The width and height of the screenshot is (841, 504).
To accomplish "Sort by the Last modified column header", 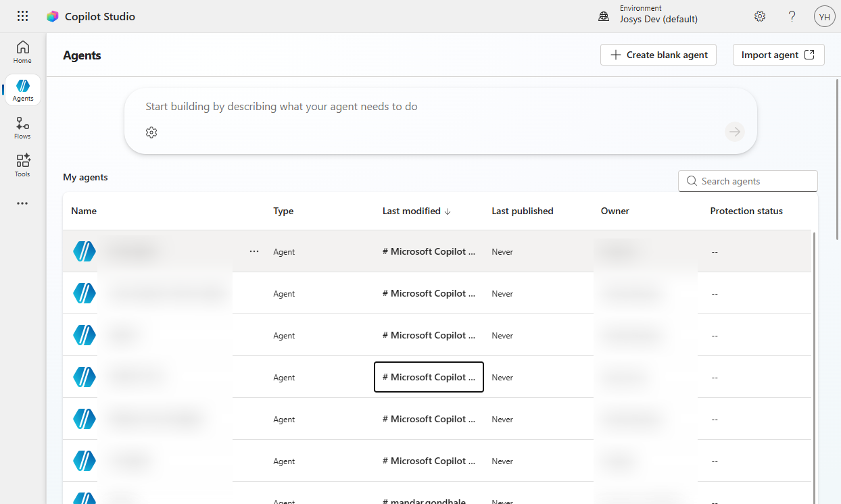I will 416,211.
